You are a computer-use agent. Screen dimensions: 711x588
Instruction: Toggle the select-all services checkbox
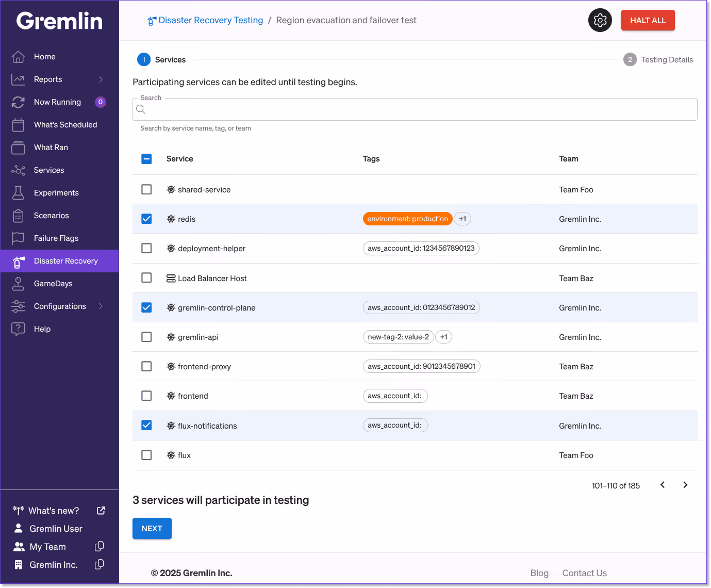coord(146,159)
